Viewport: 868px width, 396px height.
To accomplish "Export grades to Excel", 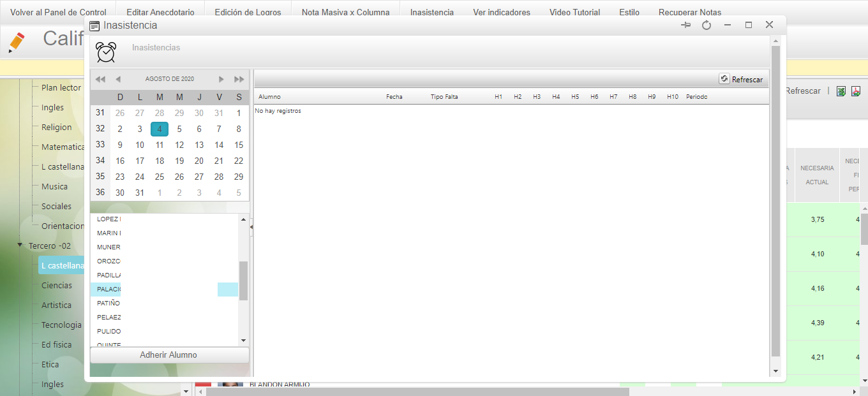I will [841, 91].
